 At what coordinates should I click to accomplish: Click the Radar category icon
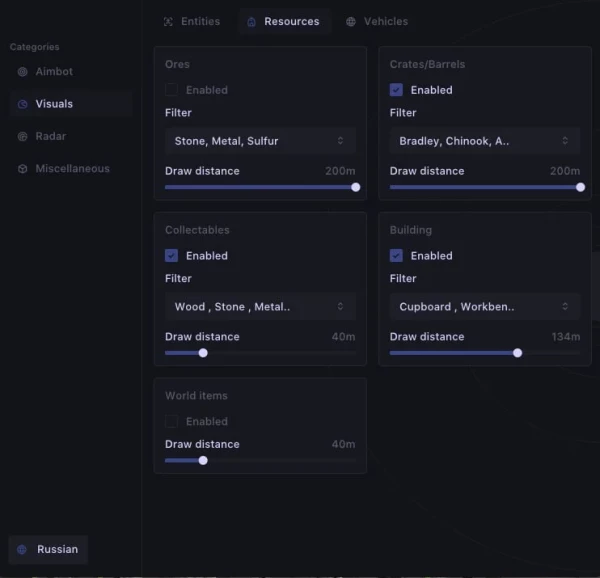tap(23, 136)
